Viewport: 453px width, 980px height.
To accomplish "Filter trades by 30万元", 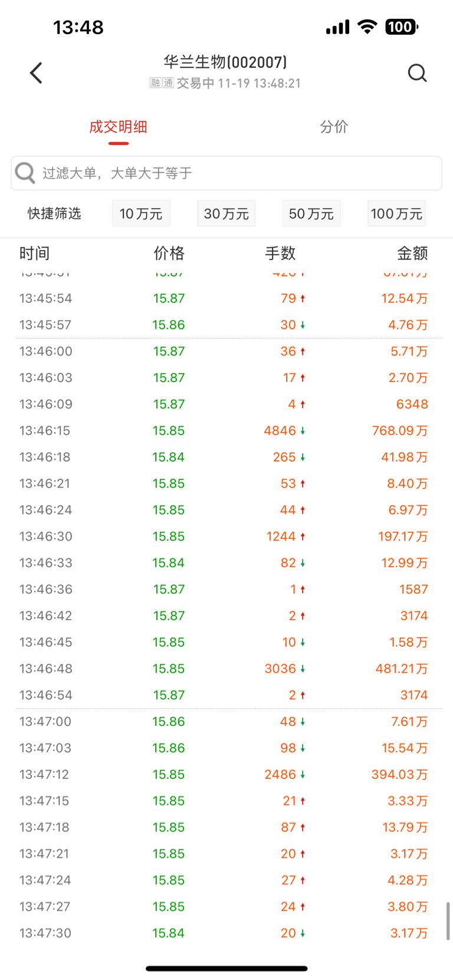I will 226,213.
